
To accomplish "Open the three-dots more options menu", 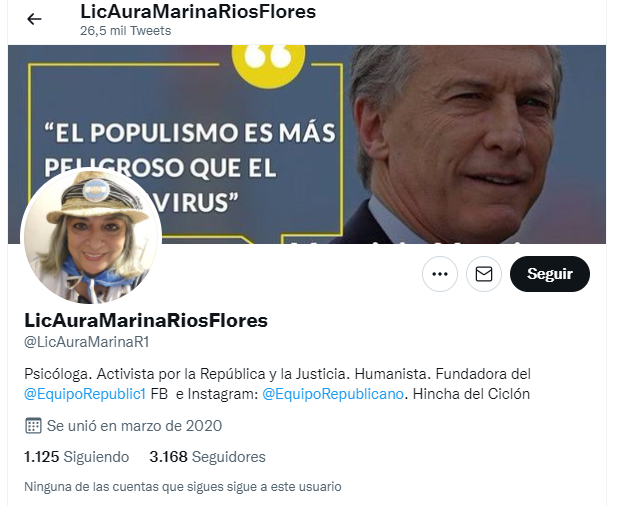I will click(x=440, y=274).
